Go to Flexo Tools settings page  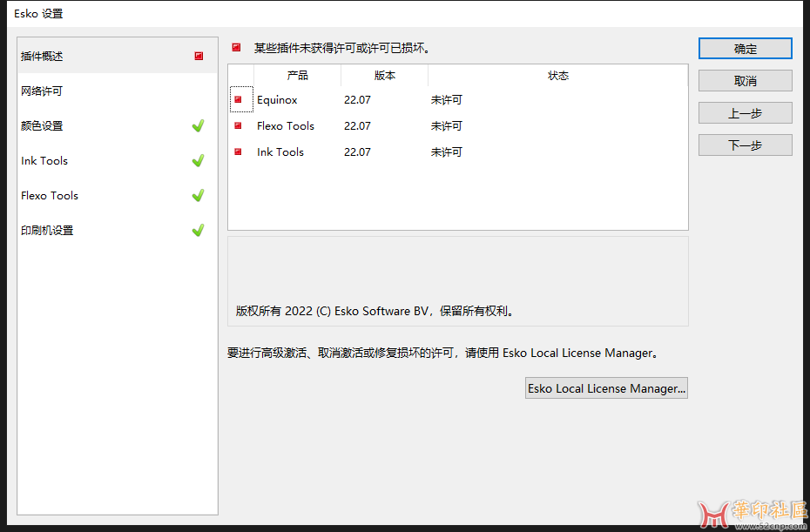(118, 195)
